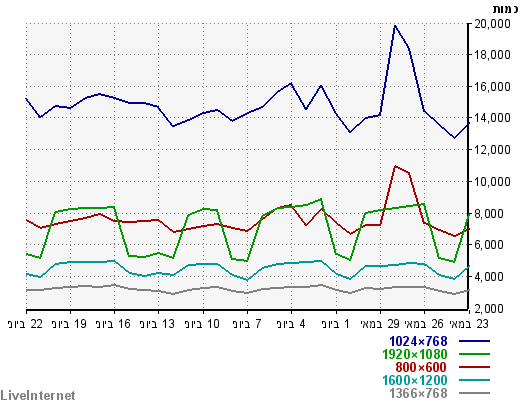Click the 10,000 axis value
This screenshot has height=405, width=520.
492,182
